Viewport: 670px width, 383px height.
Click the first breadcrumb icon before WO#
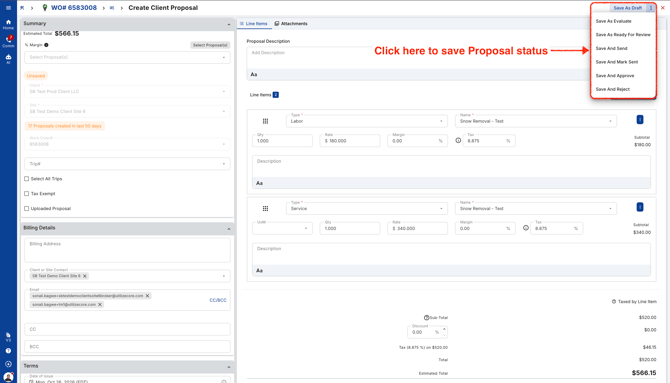pyautogui.click(x=22, y=8)
